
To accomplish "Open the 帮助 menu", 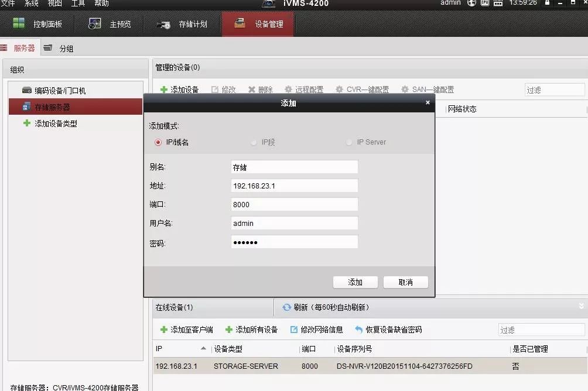I will 101,4.
